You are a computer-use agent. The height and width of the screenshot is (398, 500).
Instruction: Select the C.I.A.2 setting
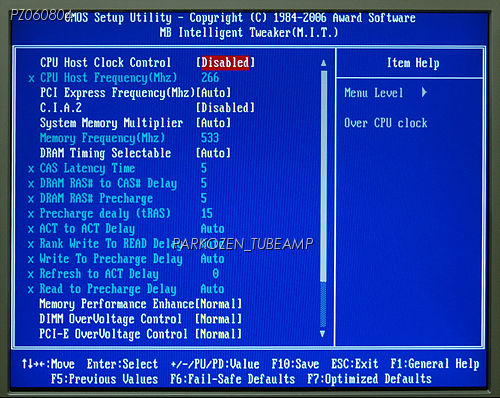pos(61,108)
